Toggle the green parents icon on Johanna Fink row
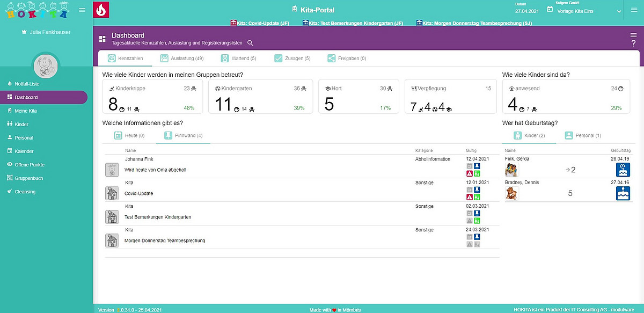 point(477,173)
